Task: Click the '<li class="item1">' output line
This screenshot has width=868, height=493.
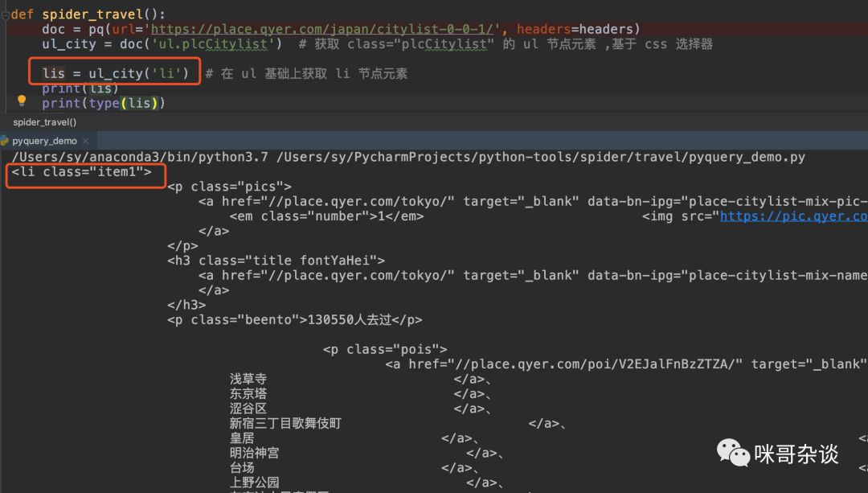Action: coord(81,172)
